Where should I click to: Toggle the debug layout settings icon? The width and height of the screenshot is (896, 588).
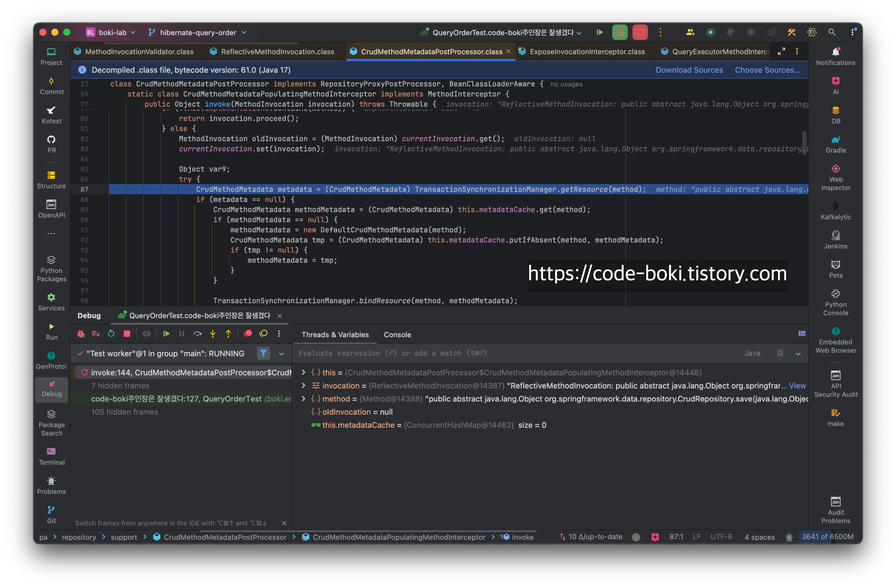click(x=802, y=334)
